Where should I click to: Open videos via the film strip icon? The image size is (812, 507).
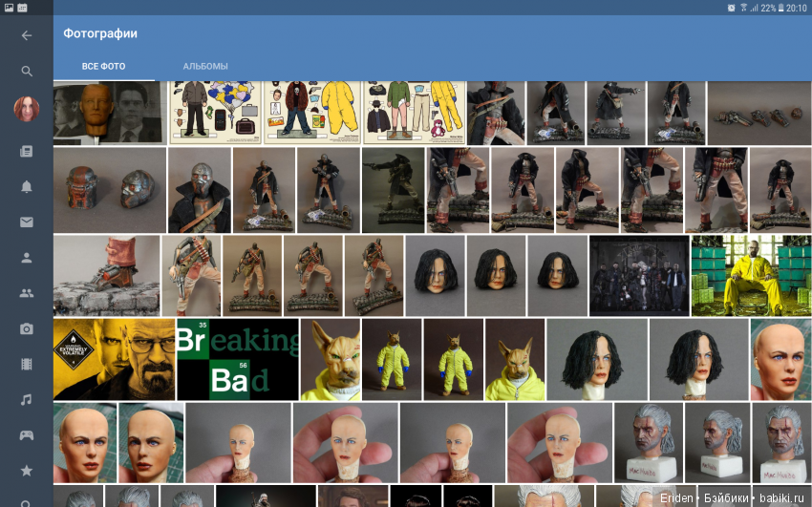(27, 364)
